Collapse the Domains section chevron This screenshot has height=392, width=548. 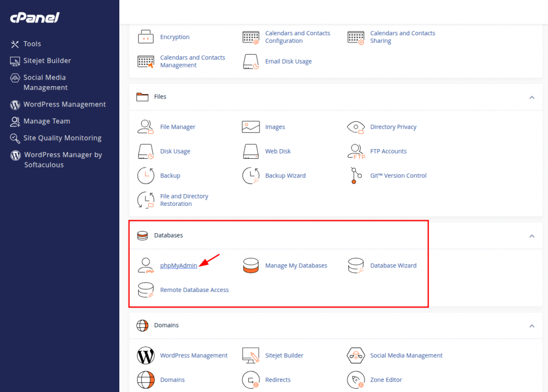pyautogui.click(x=531, y=326)
